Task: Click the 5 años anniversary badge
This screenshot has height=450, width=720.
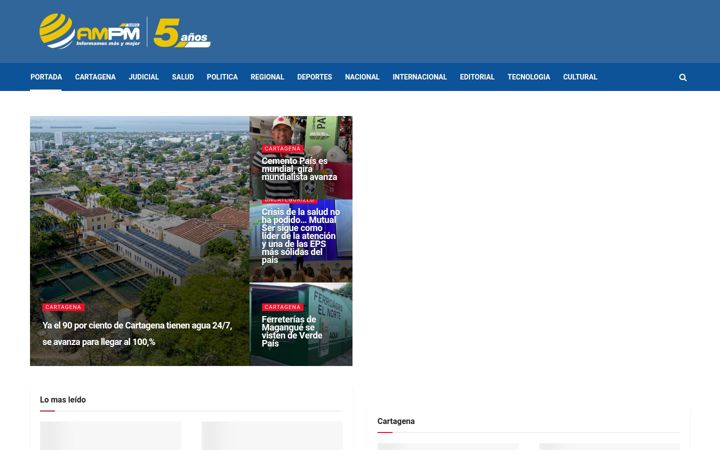Action: pyautogui.click(x=182, y=33)
